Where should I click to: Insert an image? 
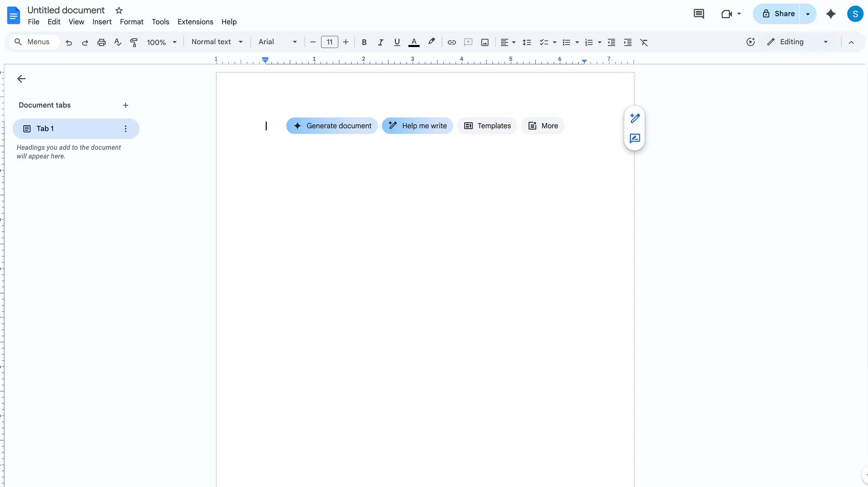click(x=485, y=42)
